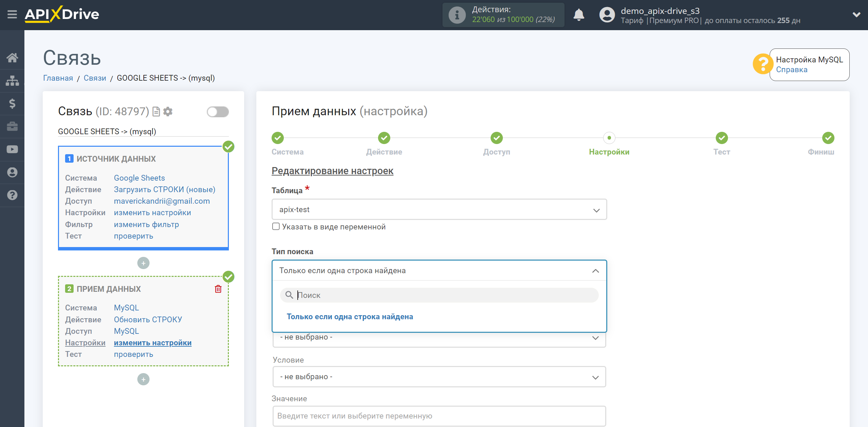Click the MySQL system link
868x427 pixels.
tap(126, 308)
